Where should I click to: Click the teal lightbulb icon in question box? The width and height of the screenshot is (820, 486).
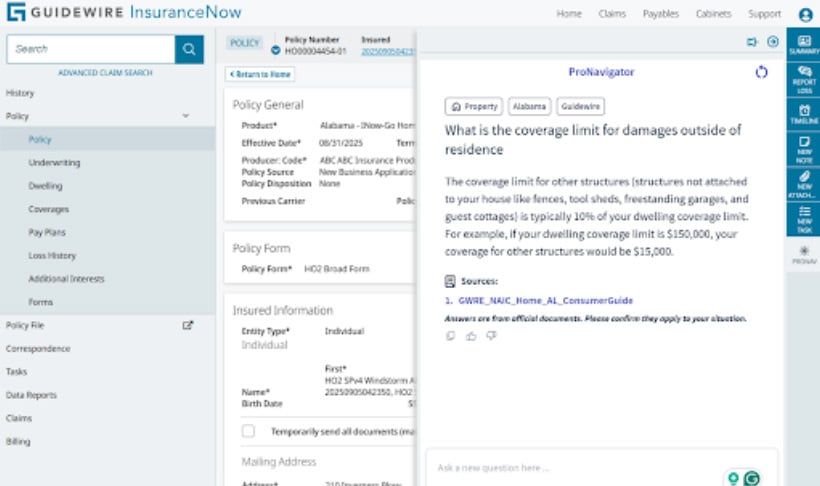point(733,478)
